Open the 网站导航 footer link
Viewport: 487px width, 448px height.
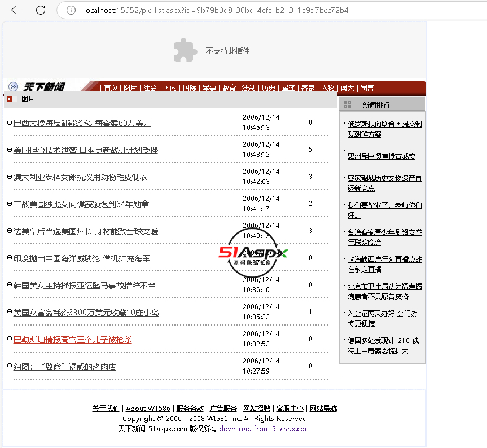(x=323, y=409)
